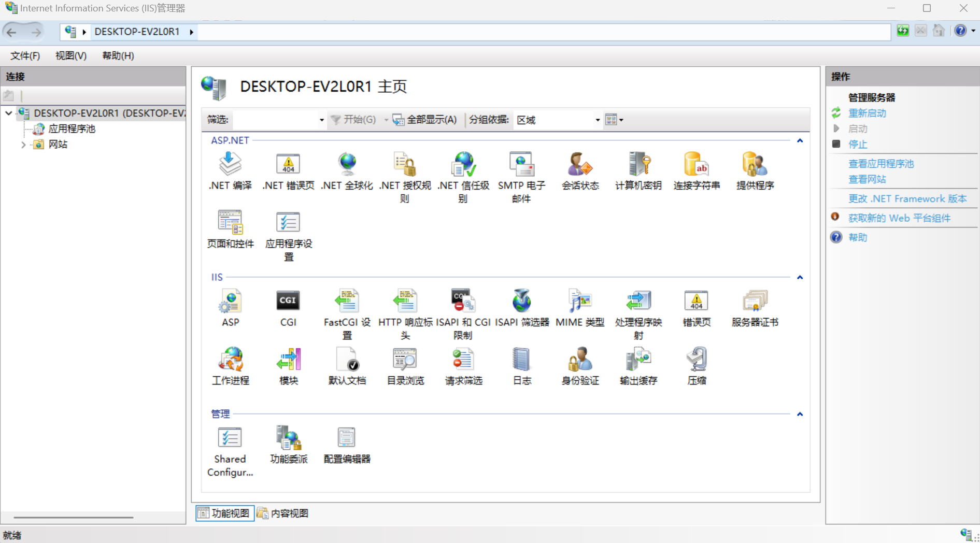
Task: Open the .NET 授权规则 feature
Action: pyautogui.click(x=405, y=178)
